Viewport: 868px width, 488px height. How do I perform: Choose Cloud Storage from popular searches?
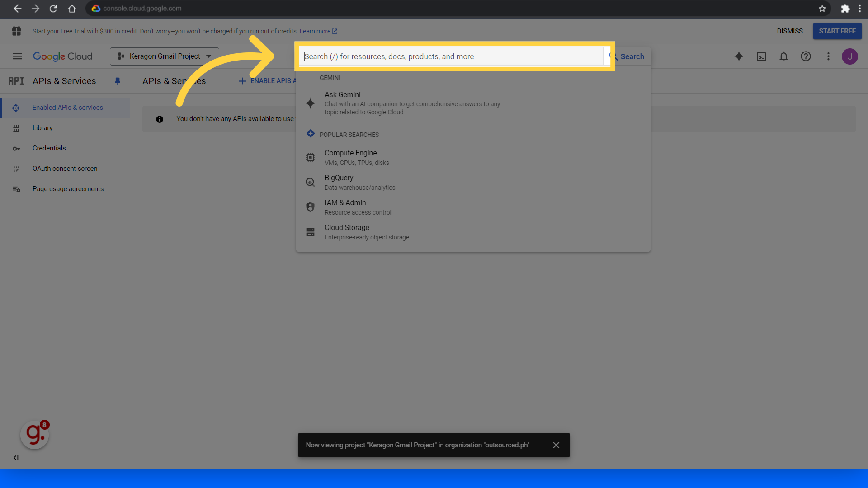click(473, 232)
